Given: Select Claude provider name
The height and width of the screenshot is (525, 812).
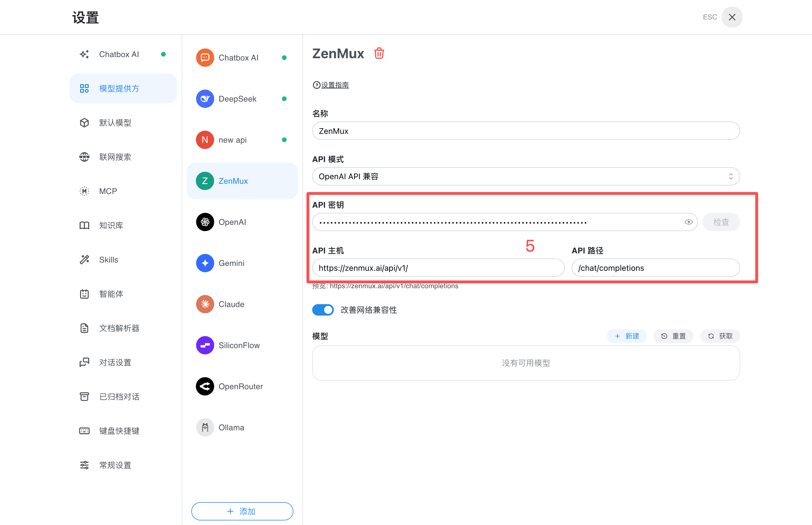Looking at the screenshot, I should point(231,304).
